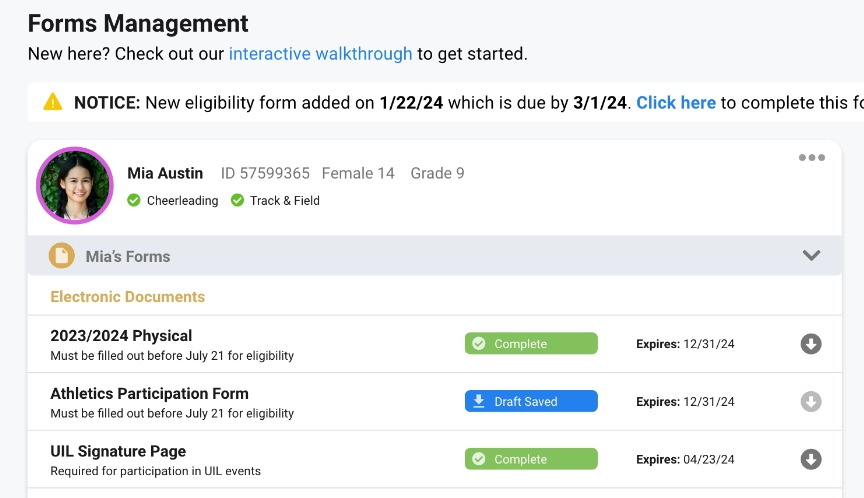This screenshot has width=864, height=498.
Task: Click the Electronic Documents section heading
Action: (127, 297)
